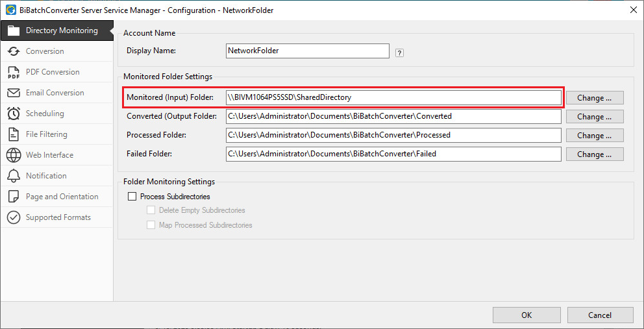Click the Email Conversion envelope icon
The width and height of the screenshot is (644, 329).
point(14,93)
